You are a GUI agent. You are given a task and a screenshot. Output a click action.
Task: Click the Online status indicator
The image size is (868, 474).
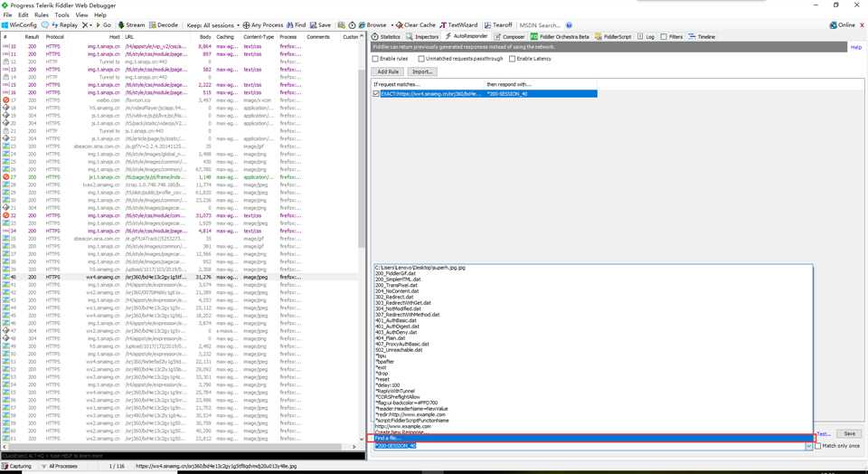click(x=843, y=25)
